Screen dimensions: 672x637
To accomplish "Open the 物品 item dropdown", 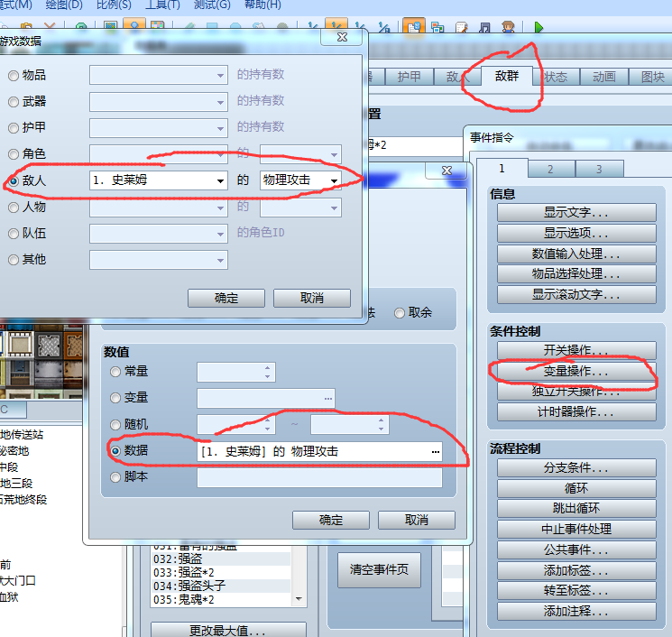I will [x=158, y=75].
